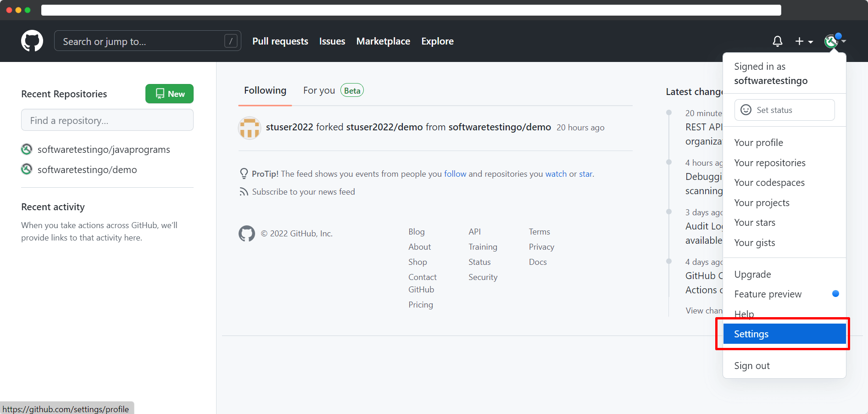
Task: Open footer Terms link
Action: 539,232
